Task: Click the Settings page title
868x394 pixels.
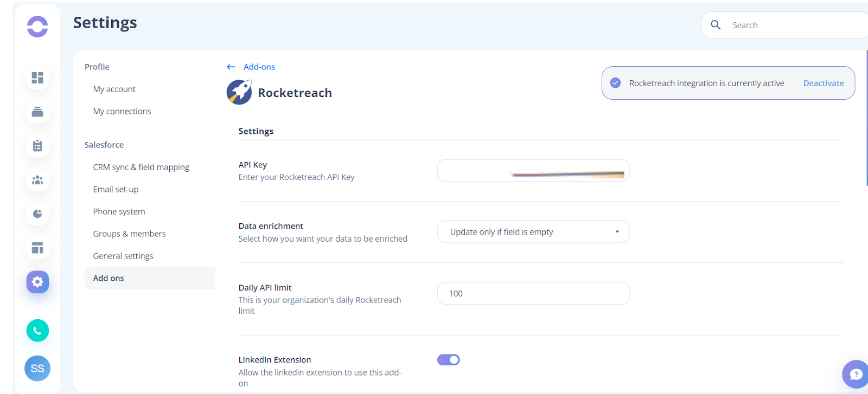Action: click(105, 23)
